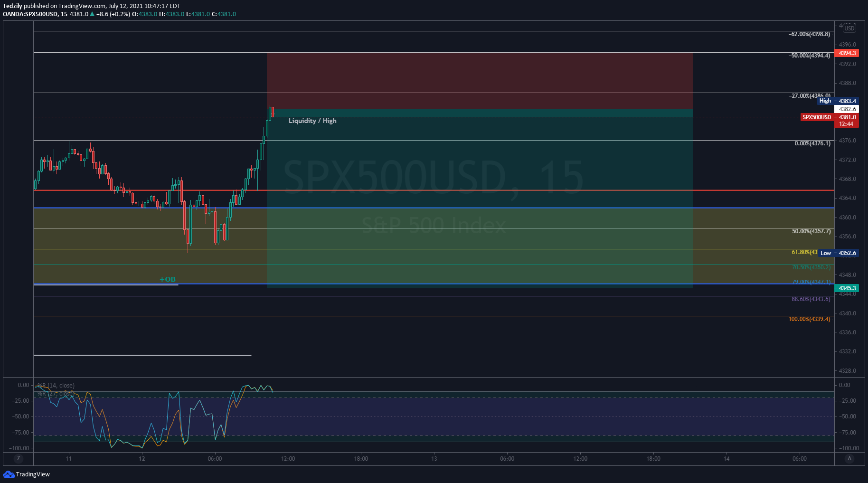Toggle the A auto-scale button
Image resolution: width=868 pixels, height=483 pixels.
849,458
